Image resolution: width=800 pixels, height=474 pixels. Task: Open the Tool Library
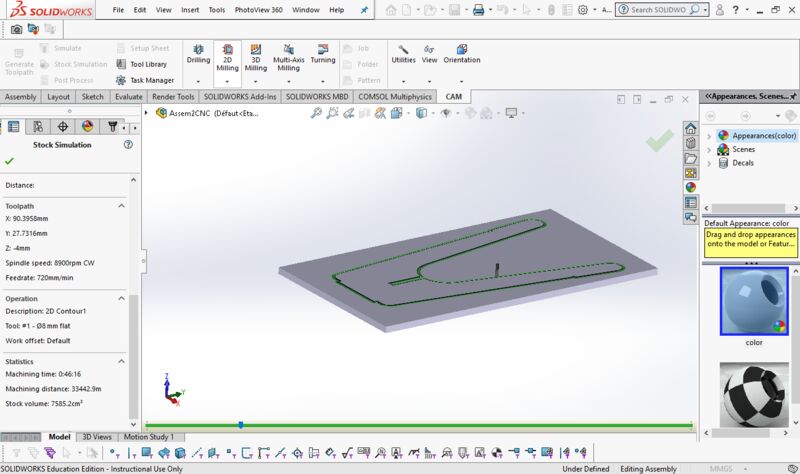(x=141, y=64)
